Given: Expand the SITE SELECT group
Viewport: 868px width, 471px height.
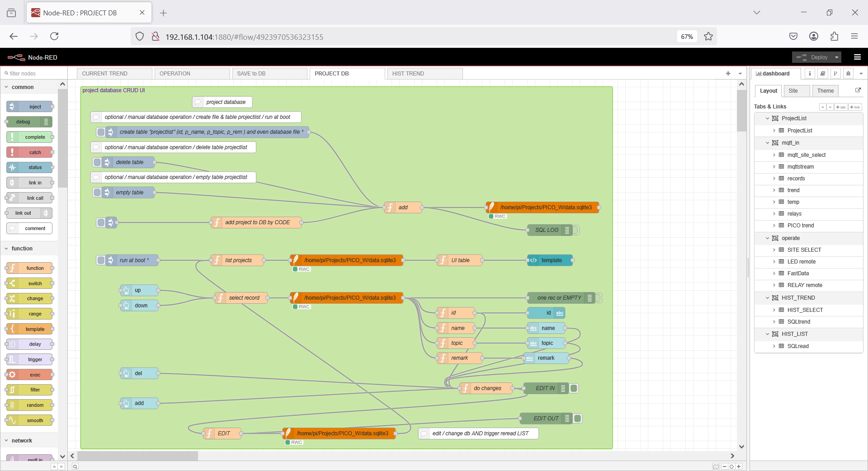Looking at the screenshot, I should click(774, 250).
